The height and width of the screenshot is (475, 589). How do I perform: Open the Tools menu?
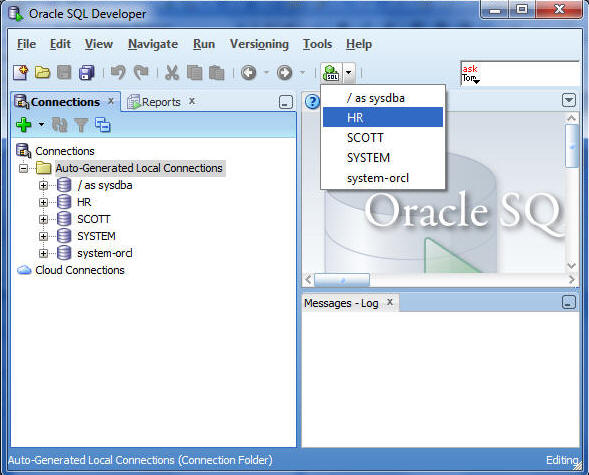coord(317,44)
